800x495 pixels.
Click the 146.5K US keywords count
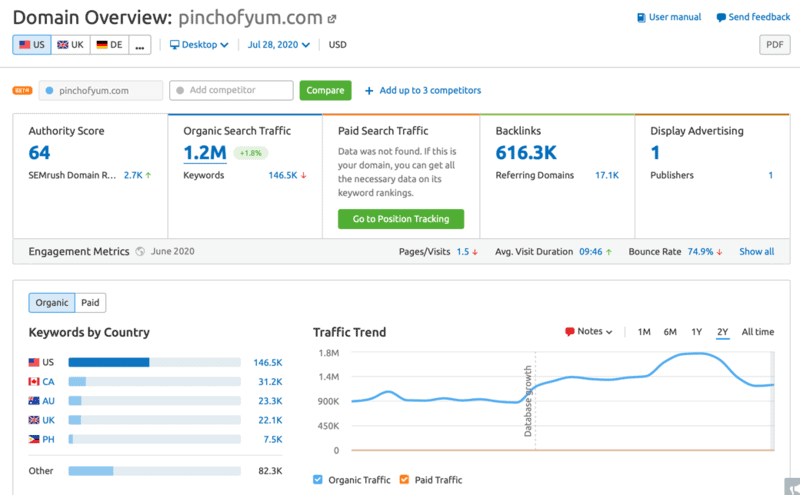coord(268,363)
